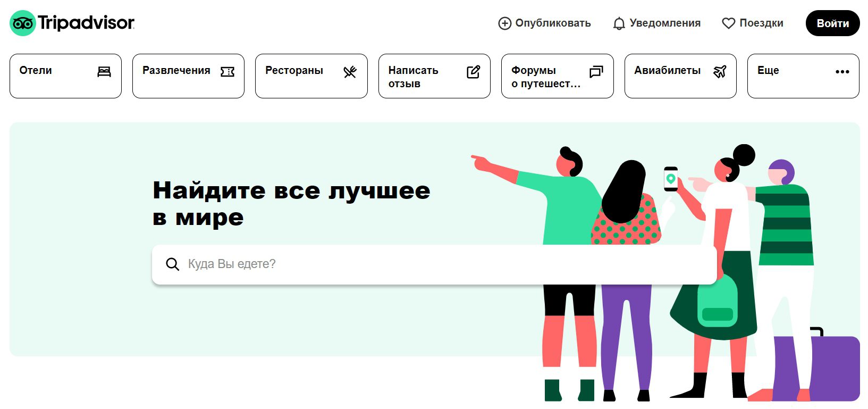Viewport: 868px width, 409px height.
Task: Open Уведомления notifications
Action: 656,23
